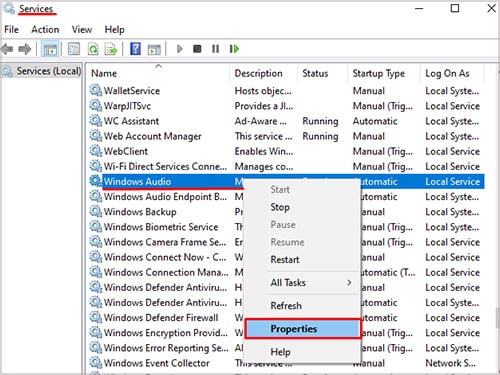Open the File menu
Image resolution: width=500 pixels, height=375 pixels.
[11, 30]
